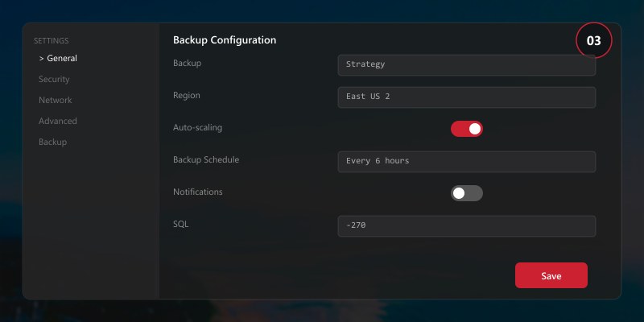Image resolution: width=644 pixels, height=322 pixels.
Task: Switch to Backup in the sidebar
Action: tap(52, 142)
